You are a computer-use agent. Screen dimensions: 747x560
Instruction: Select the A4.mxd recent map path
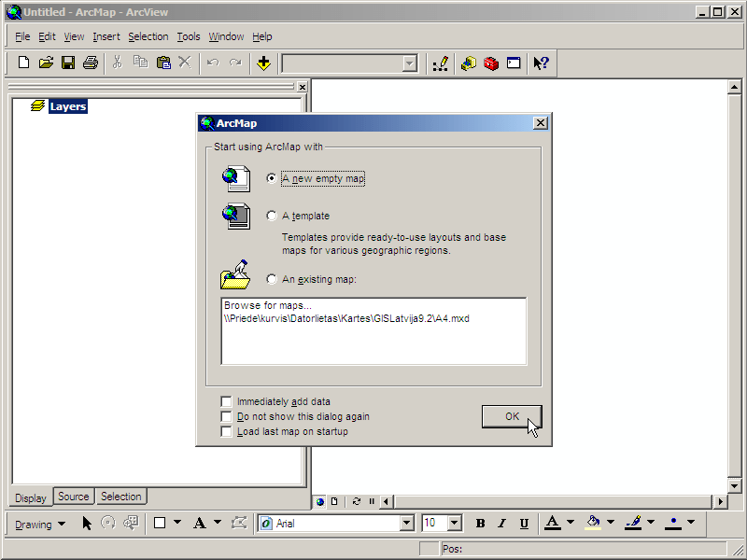(x=346, y=318)
